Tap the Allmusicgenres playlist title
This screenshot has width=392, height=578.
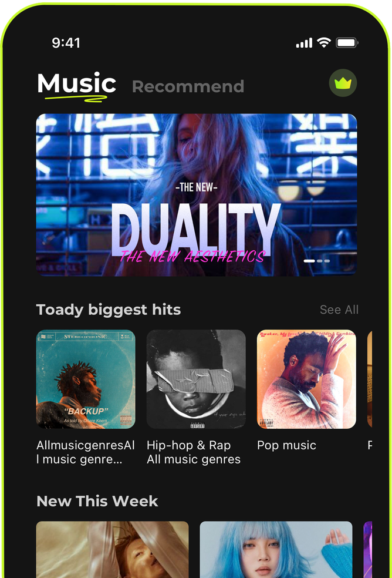[x=86, y=452]
